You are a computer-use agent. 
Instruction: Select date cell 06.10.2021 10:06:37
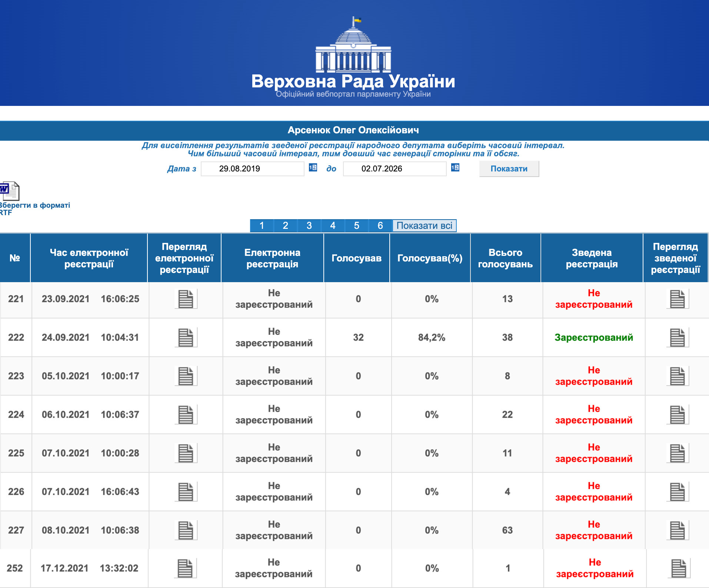[90, 414]
